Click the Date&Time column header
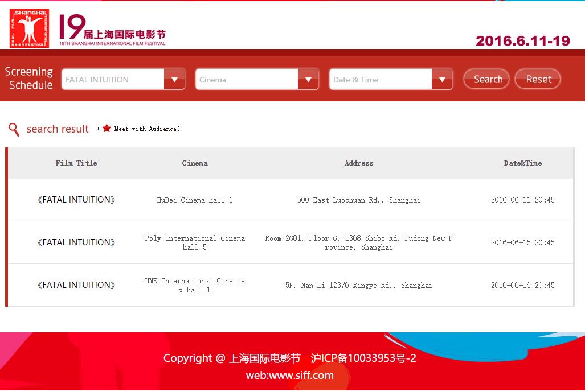This screenshot has width=585, height=392. coord(523,163)
